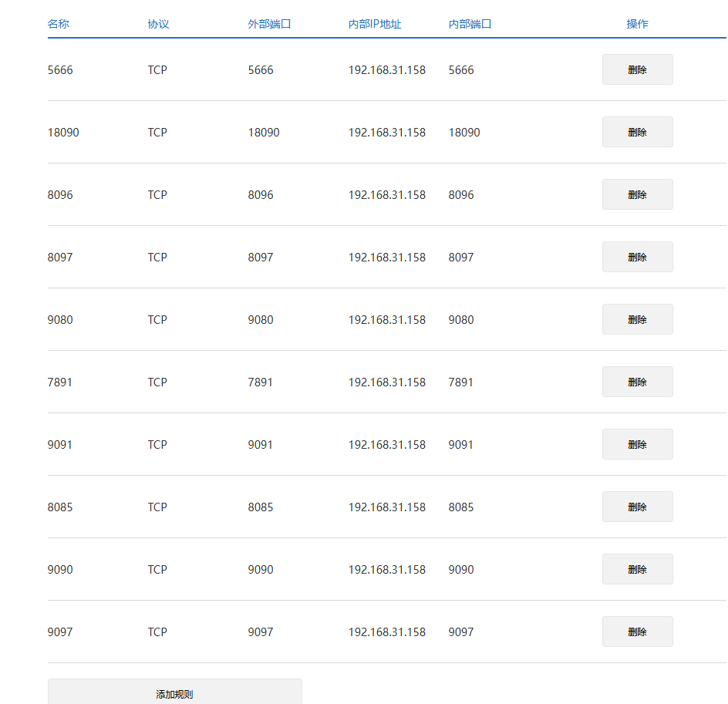Select the 外部端口 column header
This screenshot has height=704, width=728.
coord(269,24)
